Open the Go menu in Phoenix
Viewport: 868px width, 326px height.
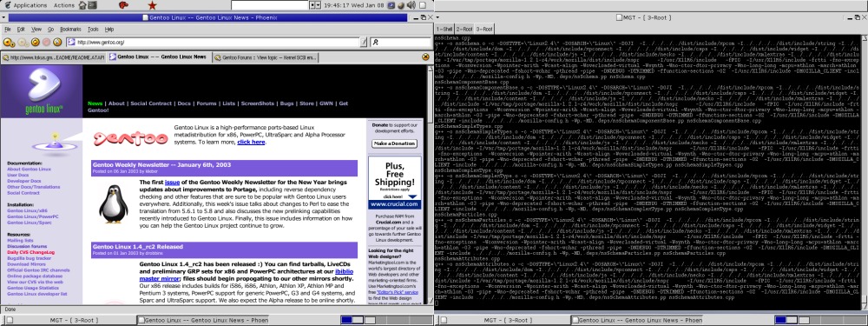pyautogui.click(x=50, y=30)
